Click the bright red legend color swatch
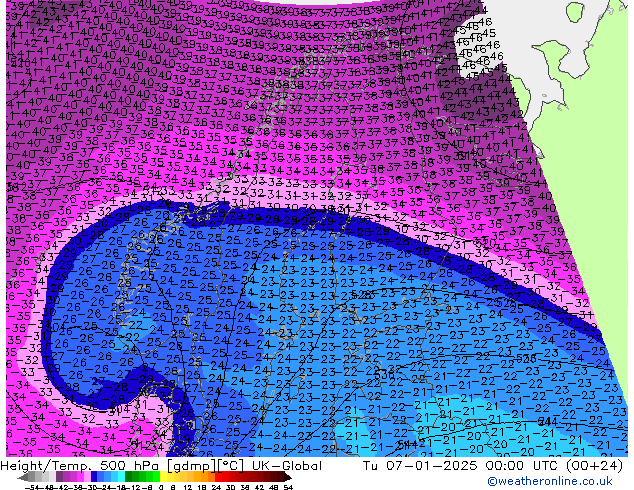The height and width of the screenshot is (490, 634). point(218,476)
